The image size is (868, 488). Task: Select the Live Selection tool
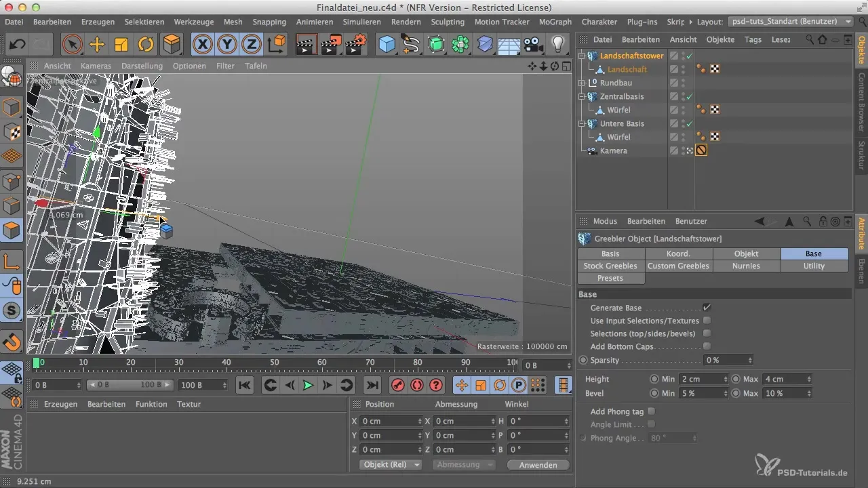[72, 45]
